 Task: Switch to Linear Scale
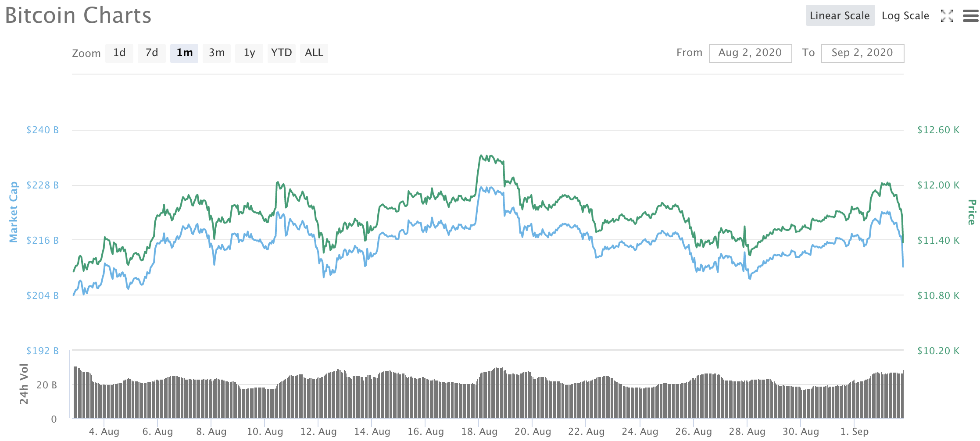(840, 16)
